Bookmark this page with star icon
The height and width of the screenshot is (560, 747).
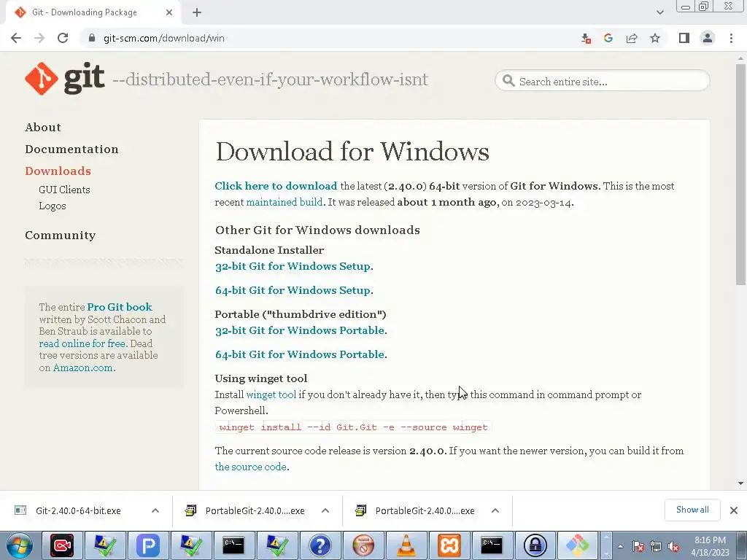(x=655, y=38)
